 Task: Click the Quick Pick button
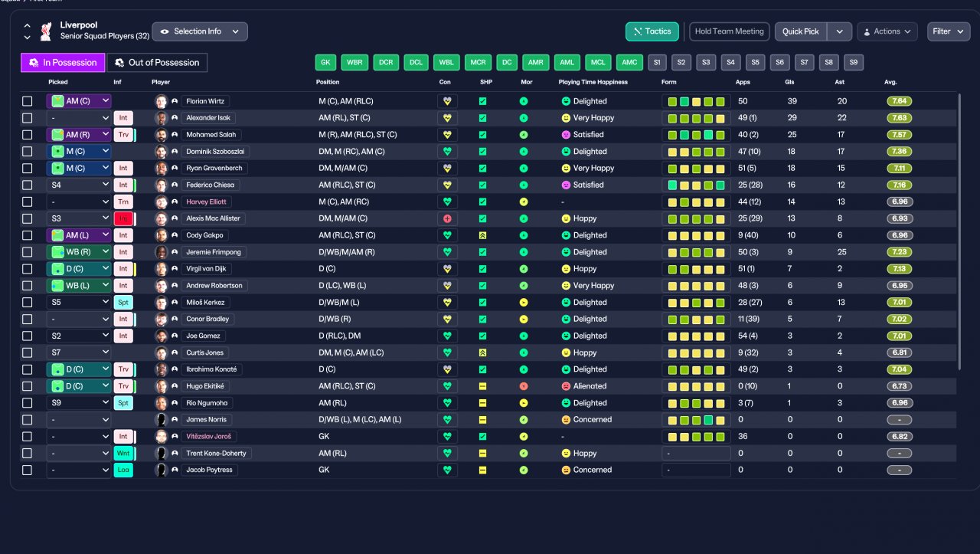[801, 31]
